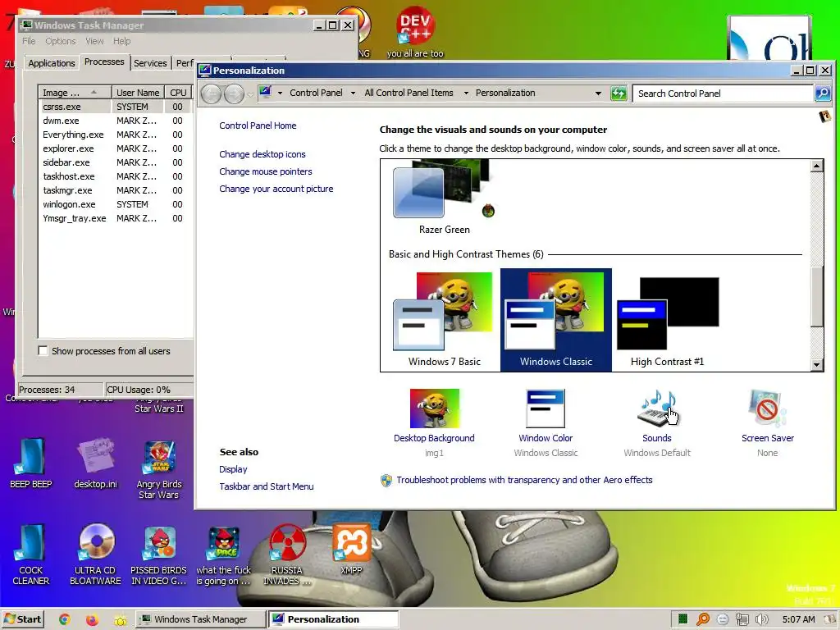The width and height of the screenshot is (840, 630).
Task: Launch Chrome from the taskbar quick launch
Action: (65, 619)
